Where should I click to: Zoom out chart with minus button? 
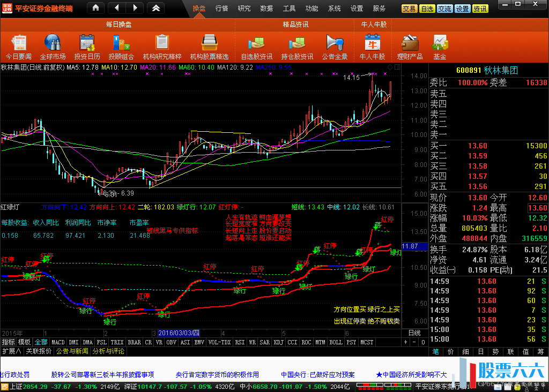pos(414,342)
